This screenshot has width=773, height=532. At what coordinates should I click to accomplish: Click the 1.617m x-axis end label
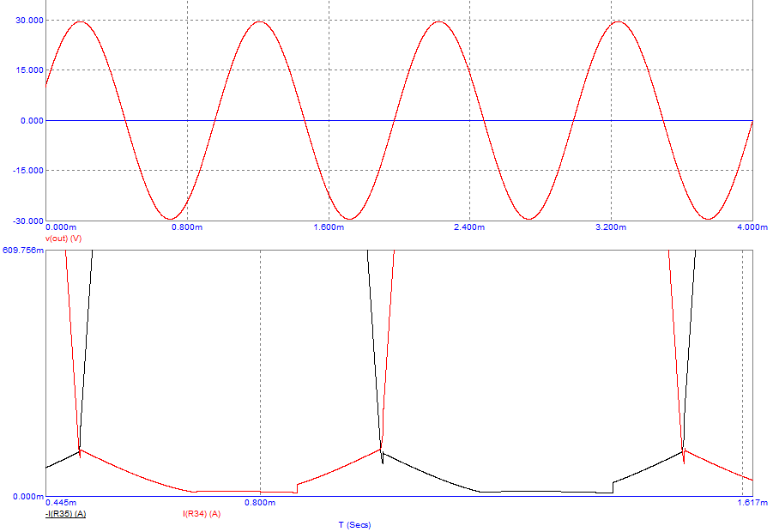click(752, 503)
